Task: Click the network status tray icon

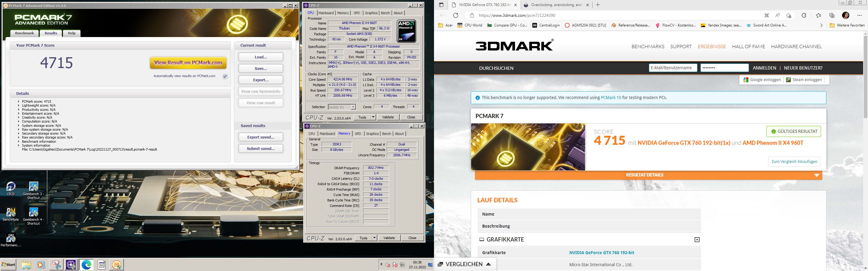Action: pos(402,265)
